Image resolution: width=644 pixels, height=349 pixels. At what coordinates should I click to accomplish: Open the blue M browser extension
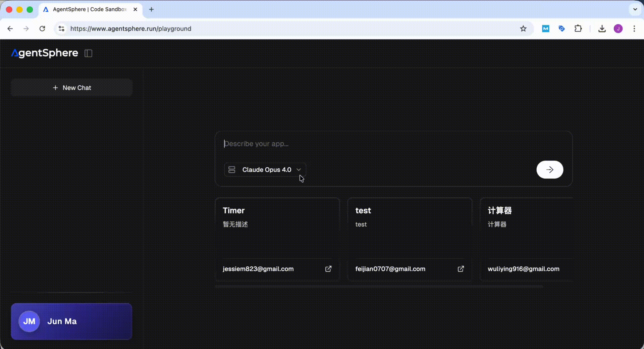click(546, 29)
